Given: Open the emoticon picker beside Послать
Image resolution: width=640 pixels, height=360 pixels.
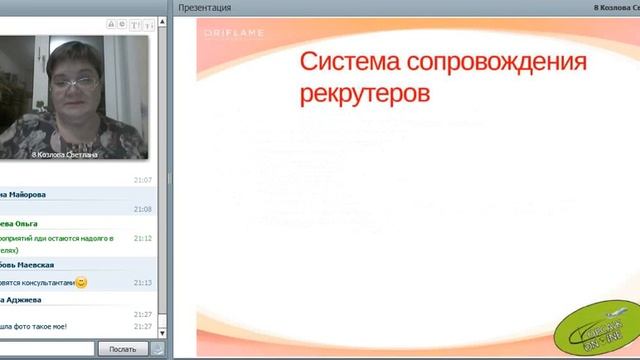Looking at the screenshot, I should 158,349.
